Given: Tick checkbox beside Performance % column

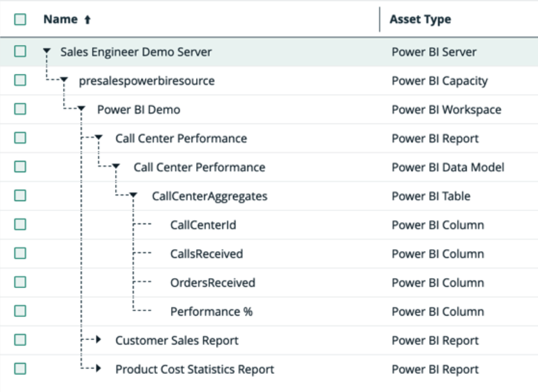Looking at the screenshot, I should click(x=20, y=311).
